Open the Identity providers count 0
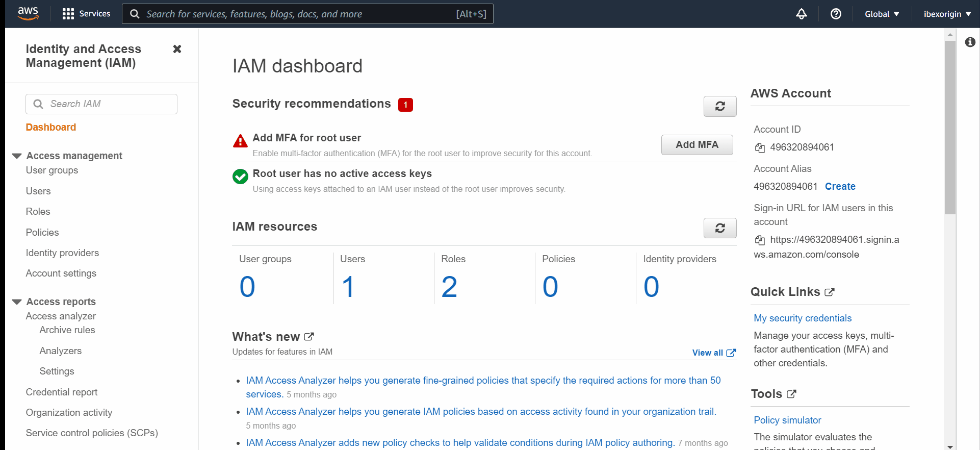The height and width of the screenshot is (450, 980). tap(651, 286)
